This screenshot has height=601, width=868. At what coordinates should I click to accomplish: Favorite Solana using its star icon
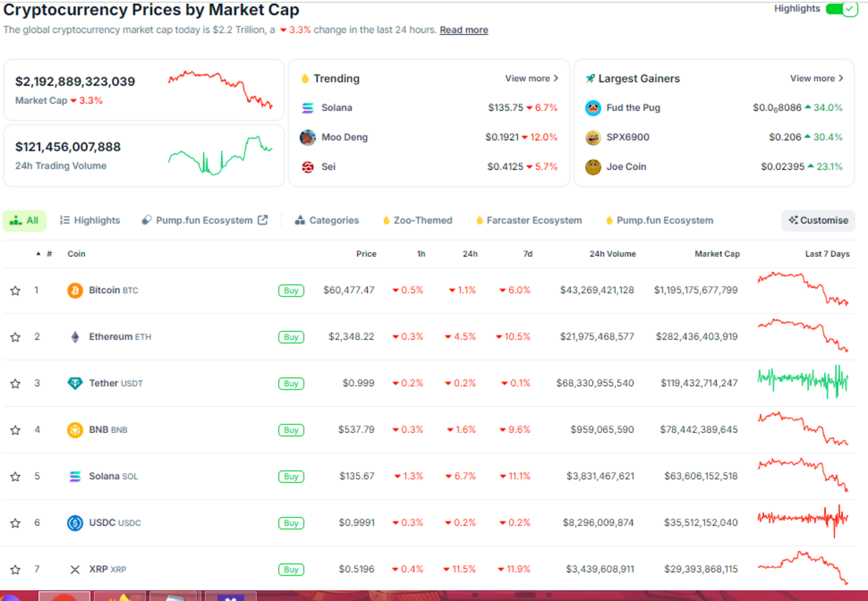pyautogui.click(x=15, y=477)
